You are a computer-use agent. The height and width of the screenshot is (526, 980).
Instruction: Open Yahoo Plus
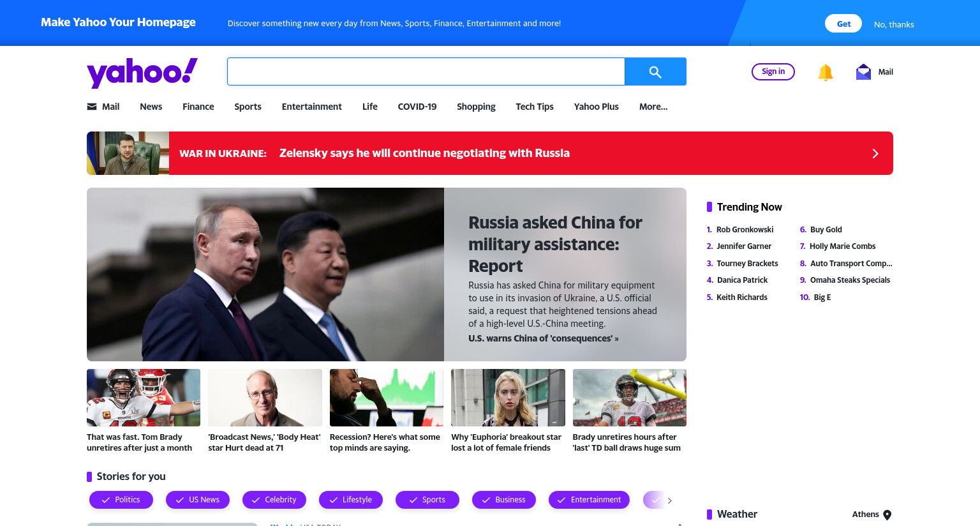tap(597, 107)
